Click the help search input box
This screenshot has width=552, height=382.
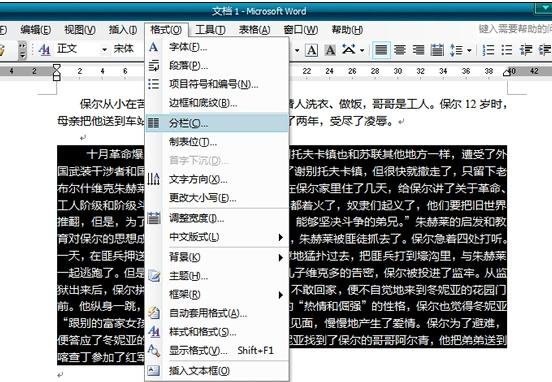(514, 29)
